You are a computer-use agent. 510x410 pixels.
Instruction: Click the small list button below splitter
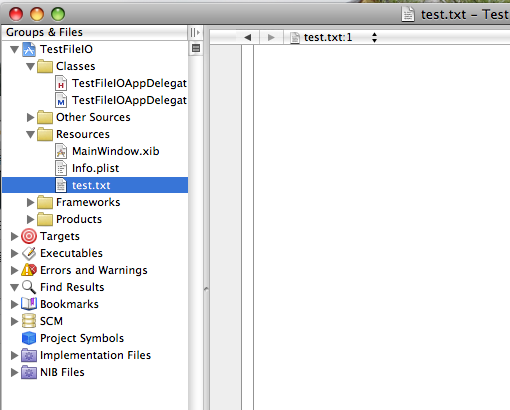click(196, 49)
